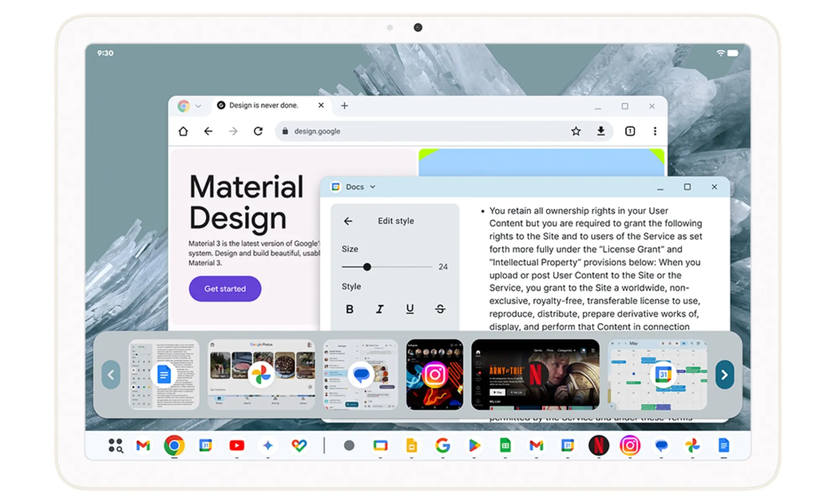This screenshot has width=840, height=504.
Task: Toggle strikethrough text style
Action: point(440,309)
